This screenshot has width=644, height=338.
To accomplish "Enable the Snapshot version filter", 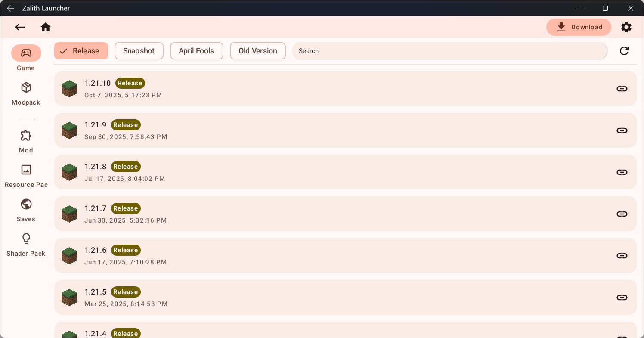I will [x=139, y=51].
